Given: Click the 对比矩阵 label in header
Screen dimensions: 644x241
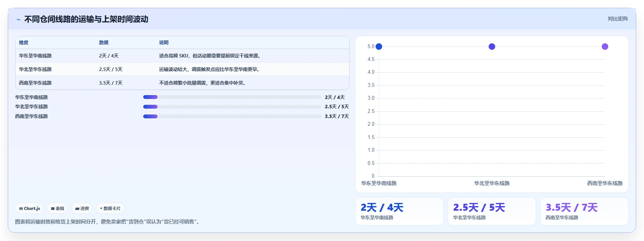Looking at the screenshot, I should (x=618, y=19).
